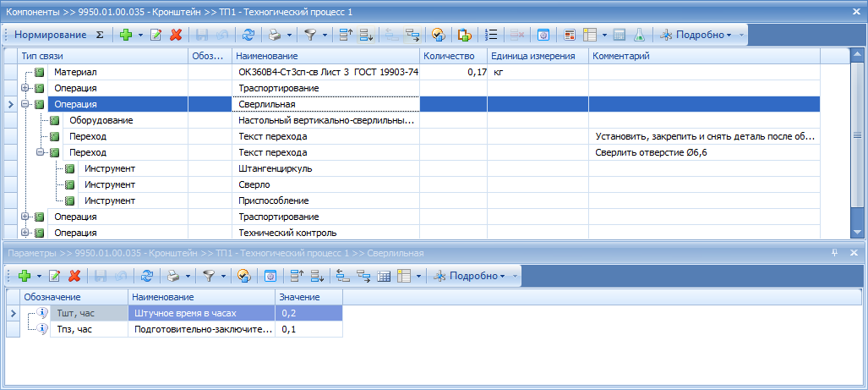The height and width of the screenshot is (390, 868).
Task: Click the calculator icon in Компоненты toolbar
Action: pyautogui.click(x=620, y=35)
